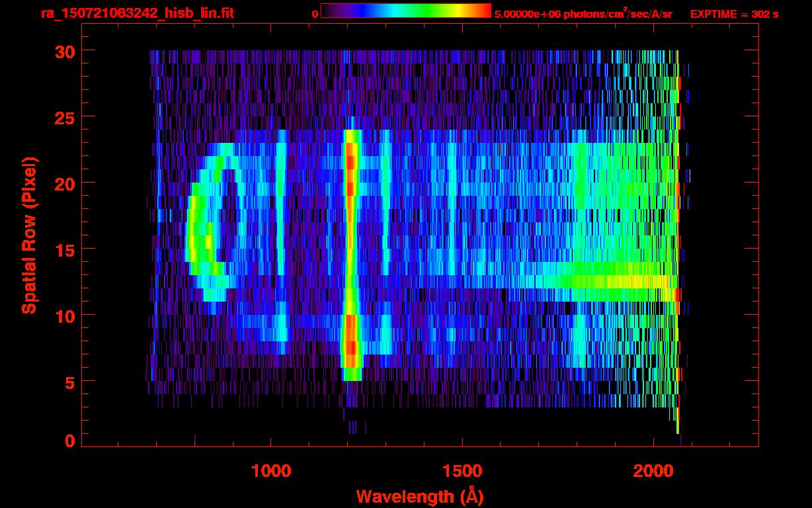
Task: Click the 15 spatial row tick label
Action: click(64, 249)
